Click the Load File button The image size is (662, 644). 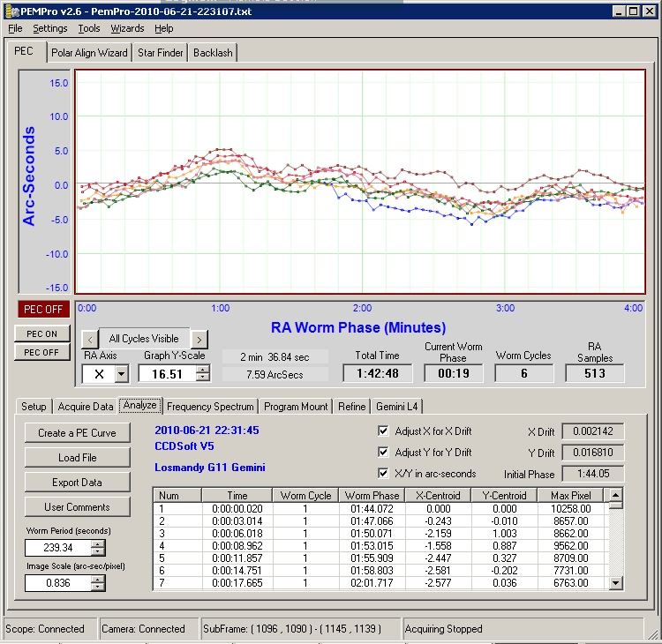pos(78,458)
